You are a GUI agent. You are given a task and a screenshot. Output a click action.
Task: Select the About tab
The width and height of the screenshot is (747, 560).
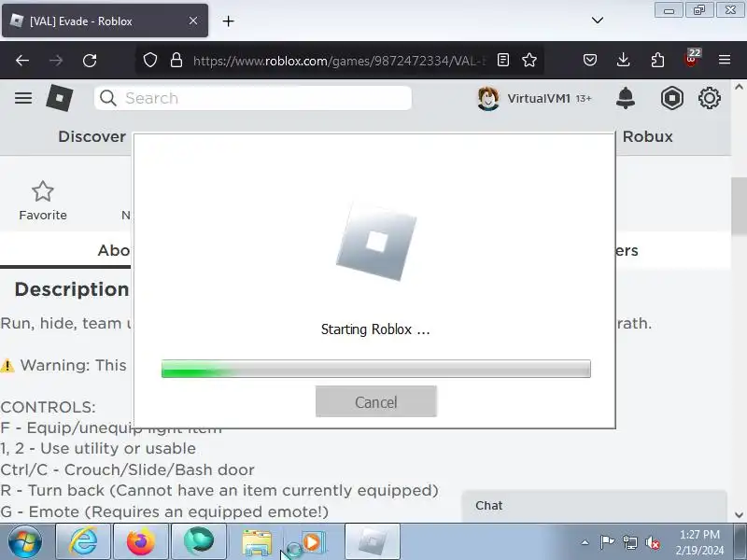coord(113,250)
